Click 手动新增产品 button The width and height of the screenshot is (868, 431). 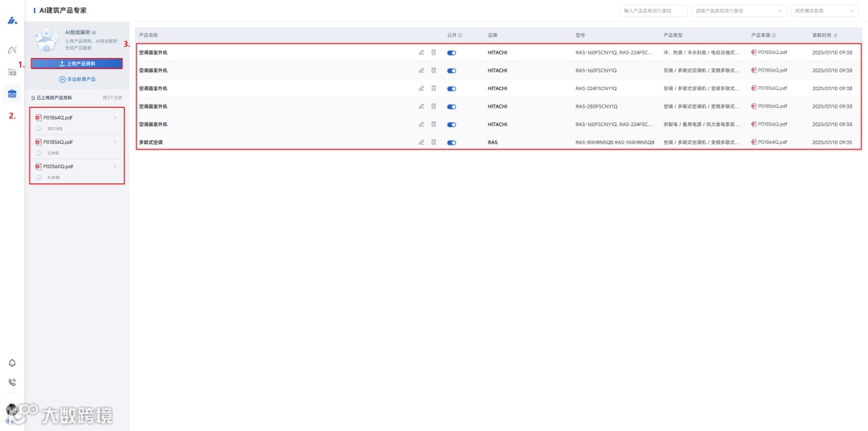point(77,80)
